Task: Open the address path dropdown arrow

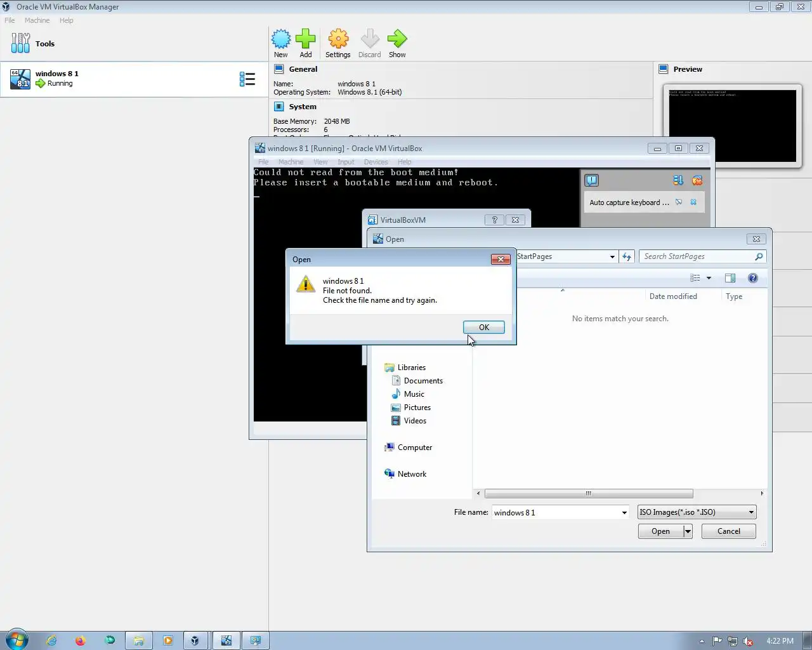Action: point(612,256)
